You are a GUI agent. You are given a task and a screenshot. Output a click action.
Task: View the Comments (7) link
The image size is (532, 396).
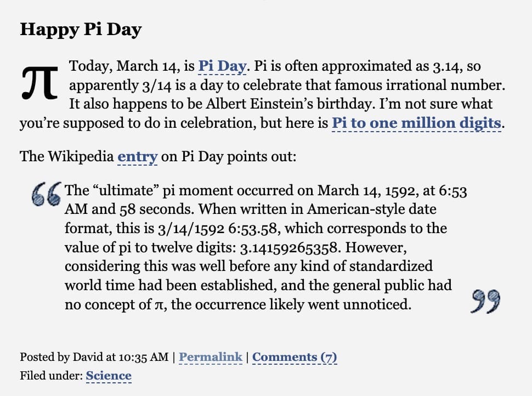click(295, 357)
